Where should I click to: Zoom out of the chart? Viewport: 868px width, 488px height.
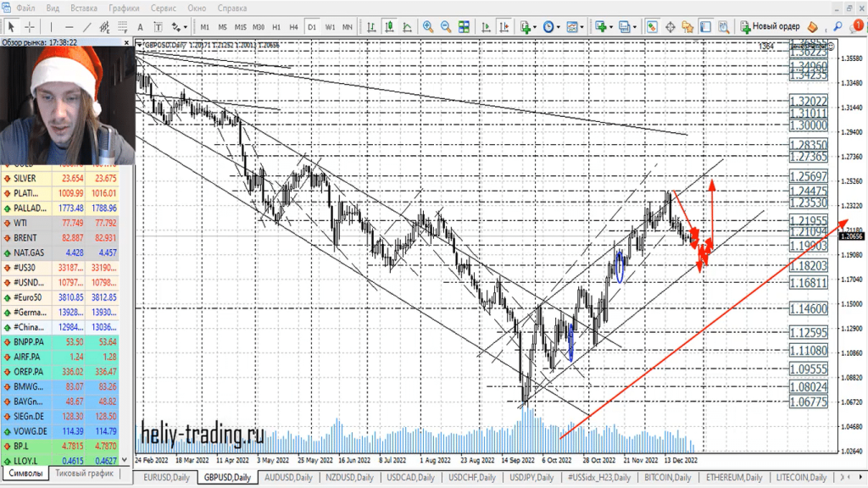tap(446, 26)
